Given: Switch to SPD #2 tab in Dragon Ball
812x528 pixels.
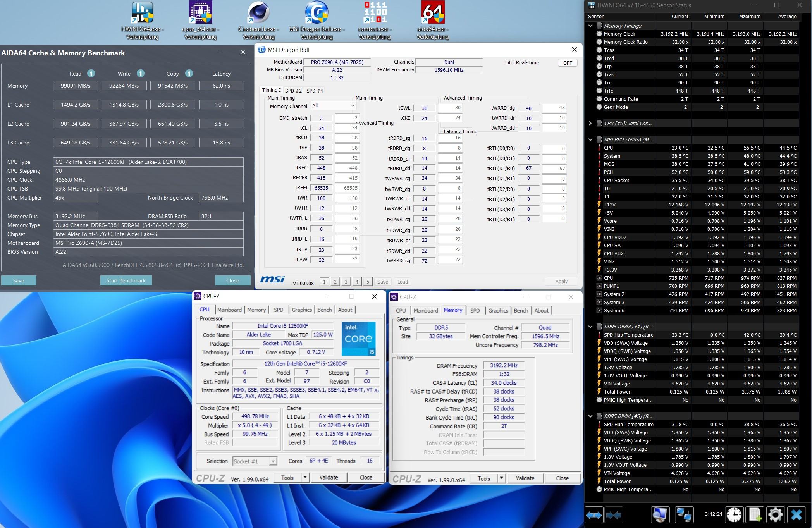Looking at the screenshot, I should [x=293, y=91].
